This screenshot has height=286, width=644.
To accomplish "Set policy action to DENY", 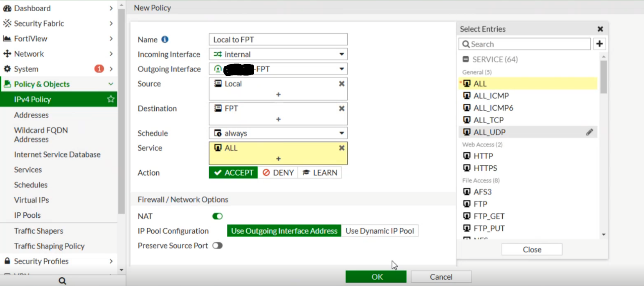I will click(278, 173).
